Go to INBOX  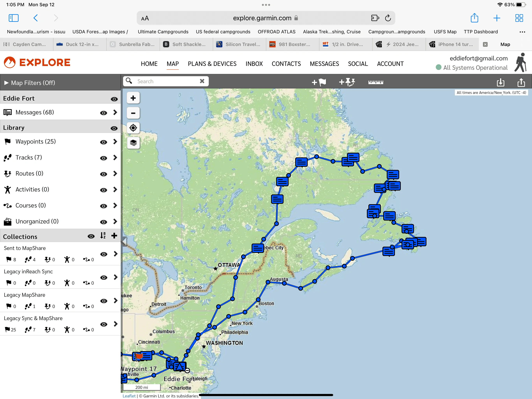point(254,64)
